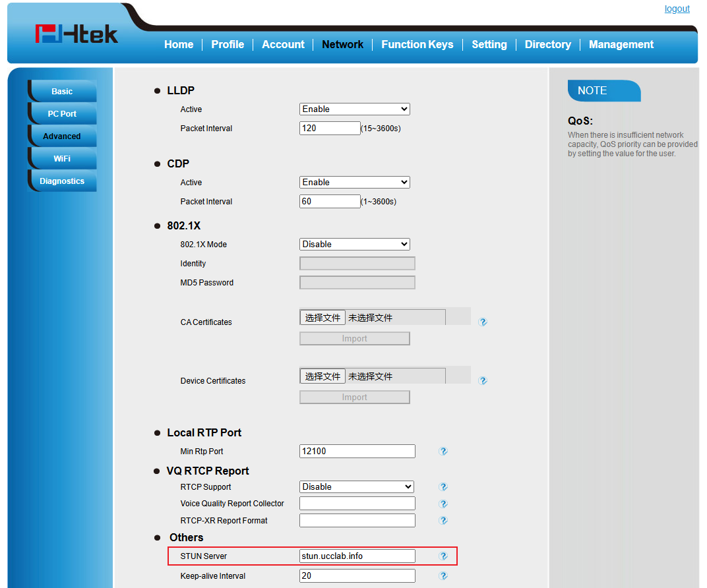Screen dimensions: 707x588
Task: Open the Diagnostics sidebar tab
Action: [62, 181]
